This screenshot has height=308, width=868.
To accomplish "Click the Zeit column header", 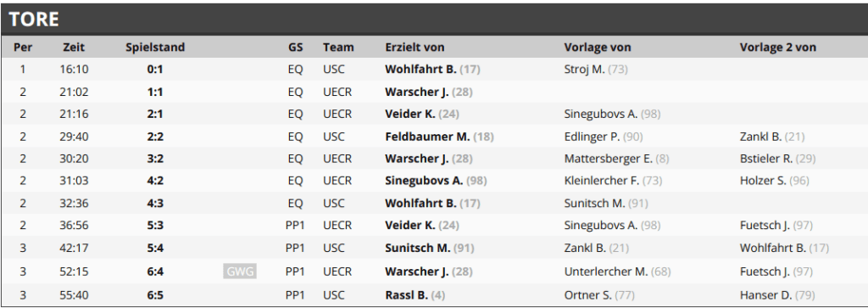I will click(x=74, y=47).
